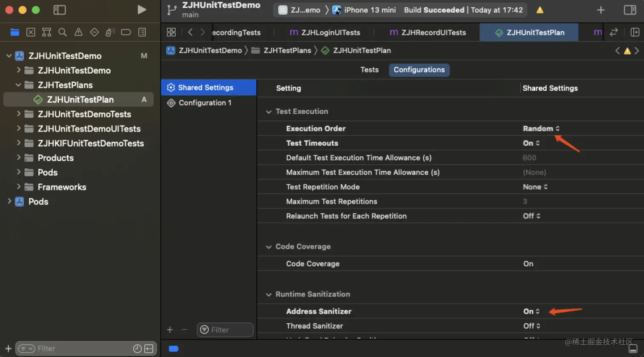Collapse the Code Coverage section
This screenshot has height=357, width=644.
[269, 247]
